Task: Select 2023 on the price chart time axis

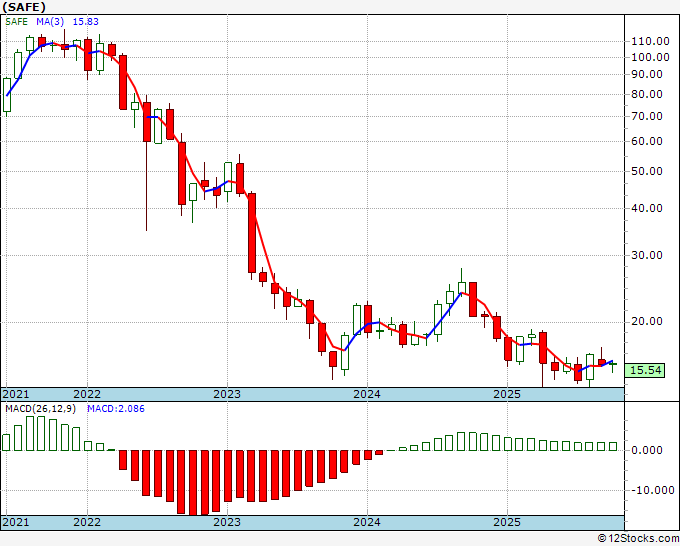Action: 227,394
